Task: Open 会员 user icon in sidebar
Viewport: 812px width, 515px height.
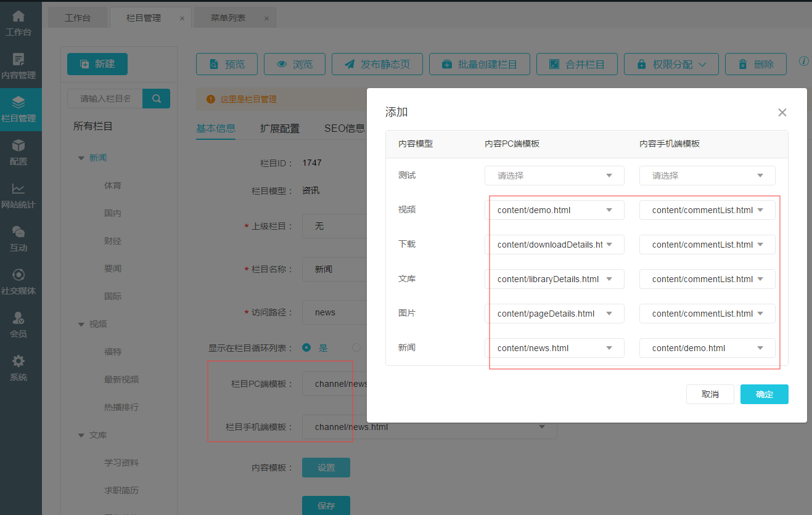Action: pos(18,319)
